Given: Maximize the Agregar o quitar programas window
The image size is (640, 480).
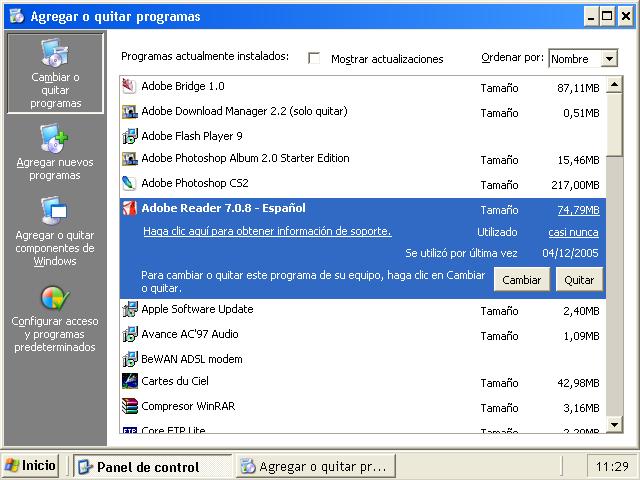Looking at the screenshot, I should [607, 16].
